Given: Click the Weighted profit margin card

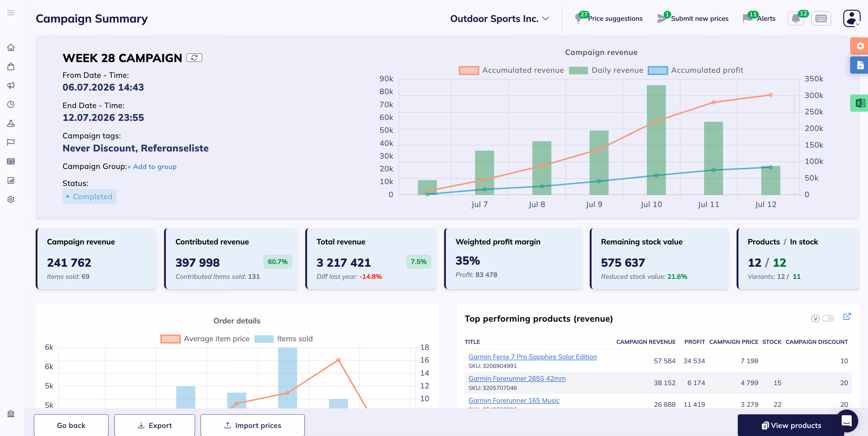Looking at the screenshot, I should (513, 259).
